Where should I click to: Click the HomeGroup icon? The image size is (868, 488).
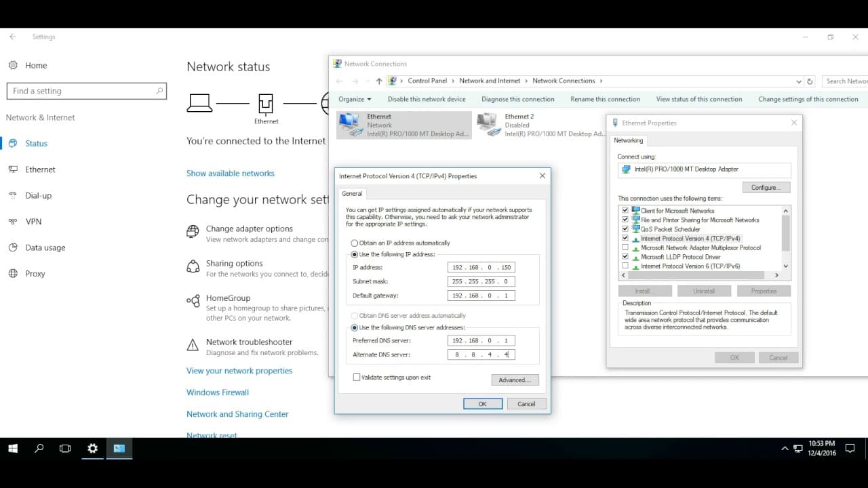pyautogui.click(x=193, y=301)
